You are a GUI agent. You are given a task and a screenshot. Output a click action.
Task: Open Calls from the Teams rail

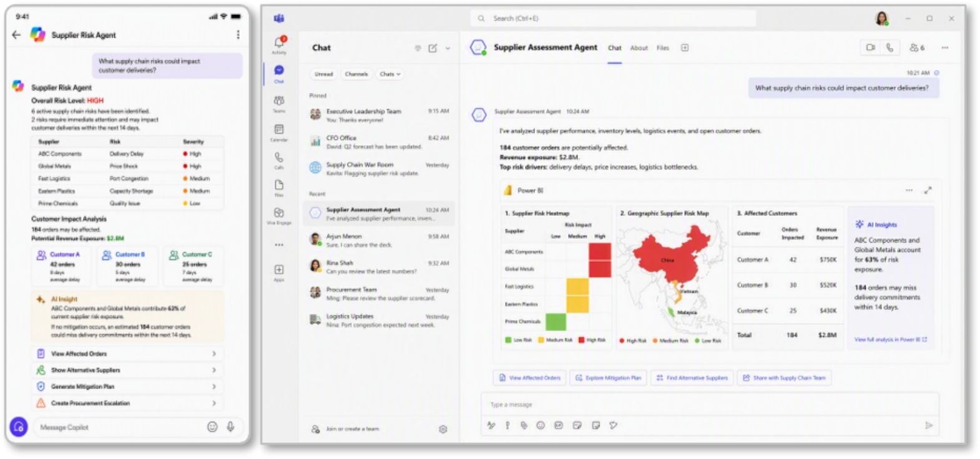coord(279,160)
